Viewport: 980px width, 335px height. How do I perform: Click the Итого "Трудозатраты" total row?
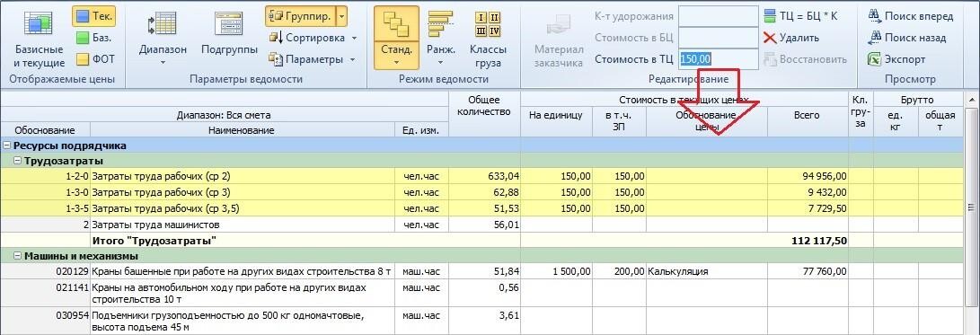[481, 241]
